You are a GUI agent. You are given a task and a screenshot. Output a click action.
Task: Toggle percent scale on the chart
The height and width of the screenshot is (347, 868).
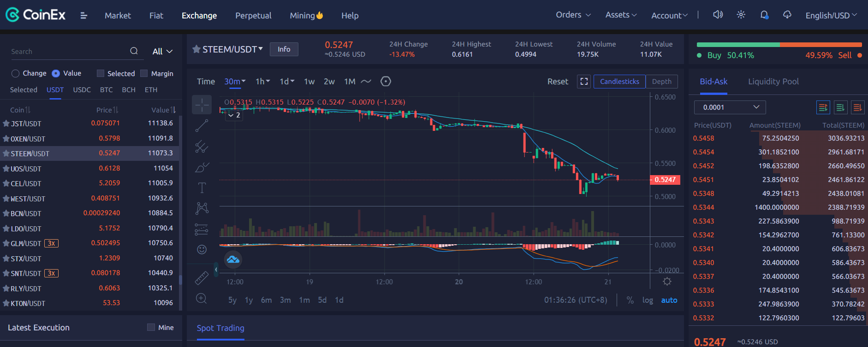click(630, 300)
